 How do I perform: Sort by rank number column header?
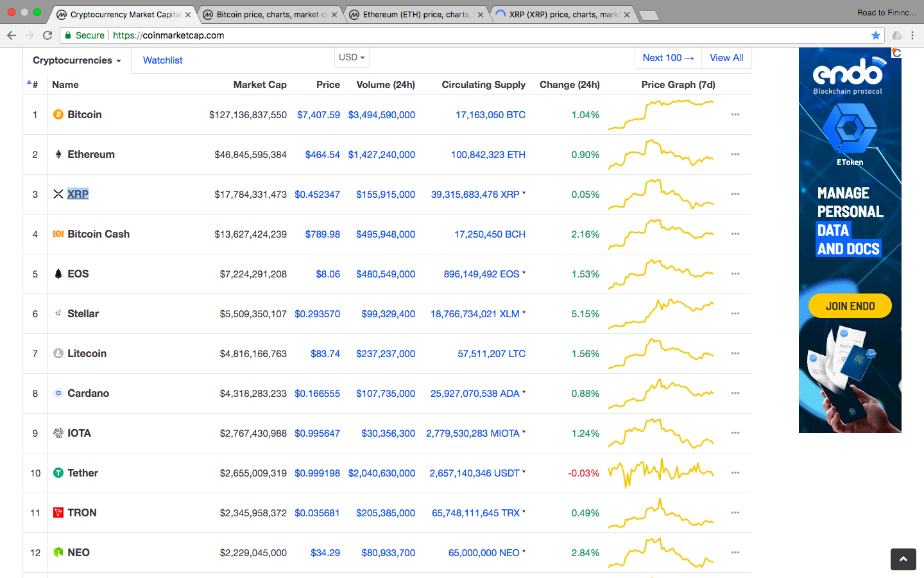(x=35, y=85)
